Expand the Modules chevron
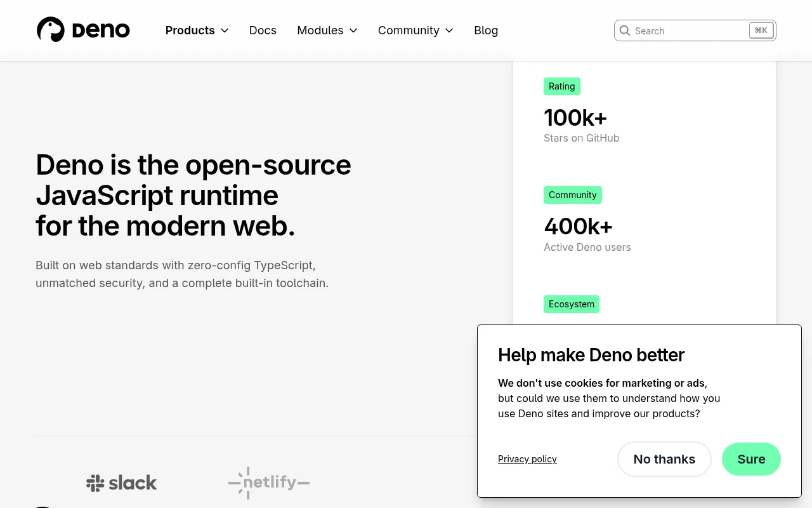Screen dimensions: 812x508 (353, 30)
